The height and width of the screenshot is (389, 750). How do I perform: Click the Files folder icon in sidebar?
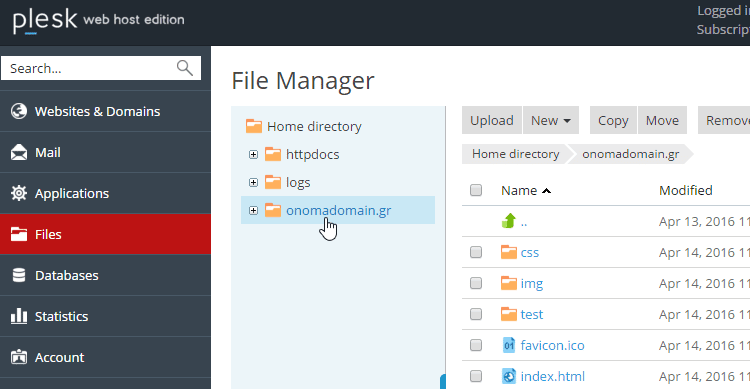[x=19, y=234]
